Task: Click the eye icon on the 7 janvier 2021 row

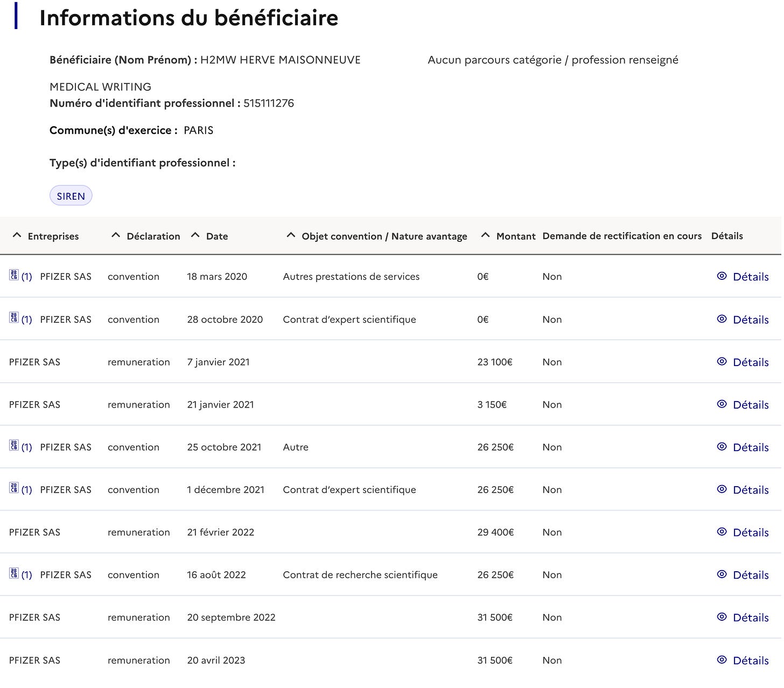Action: pos(722,361)
